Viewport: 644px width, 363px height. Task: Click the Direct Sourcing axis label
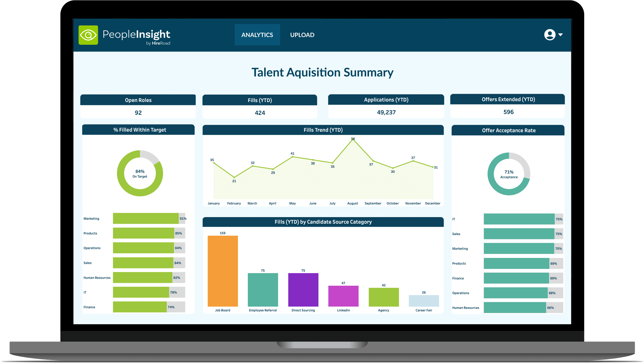coord(303,310)
